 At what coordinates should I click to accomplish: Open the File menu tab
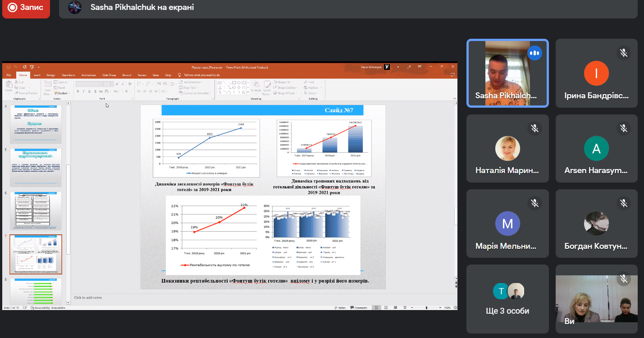(8, 75)
